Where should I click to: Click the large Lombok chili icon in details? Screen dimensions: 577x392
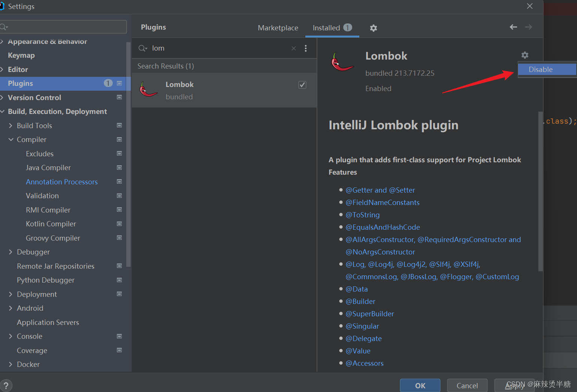click(x=342, y=62)
